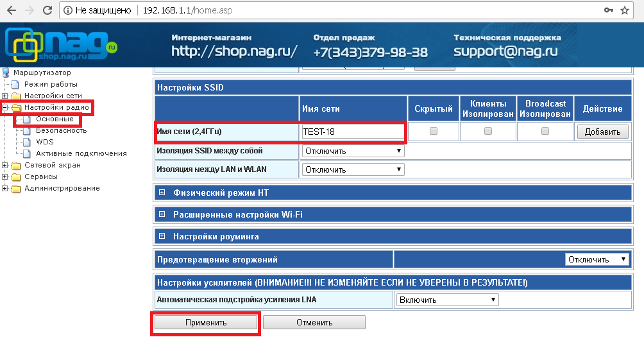Click the saved password key icon
The image size is (644, 344).
[x=608, y=11]
